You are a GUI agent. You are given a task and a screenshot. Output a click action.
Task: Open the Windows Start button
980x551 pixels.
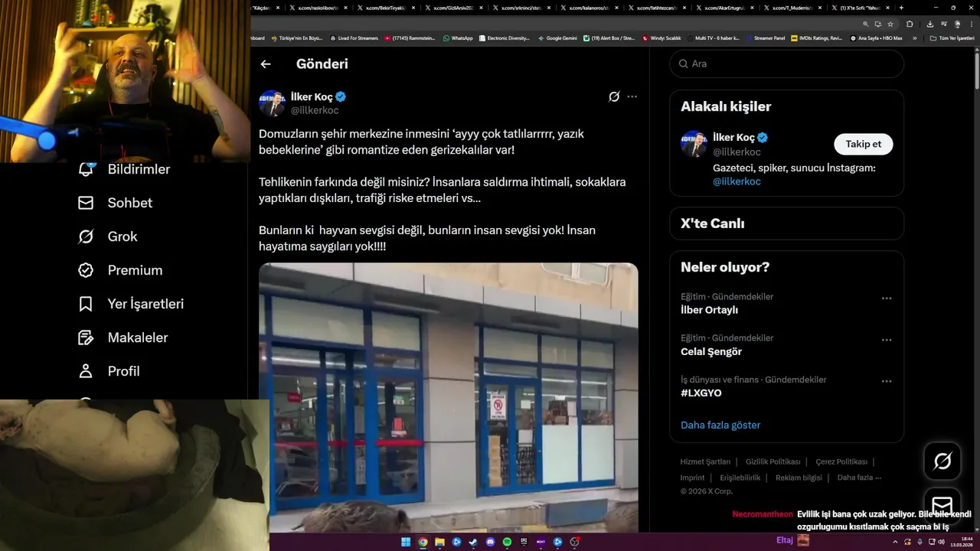[406, 542]
